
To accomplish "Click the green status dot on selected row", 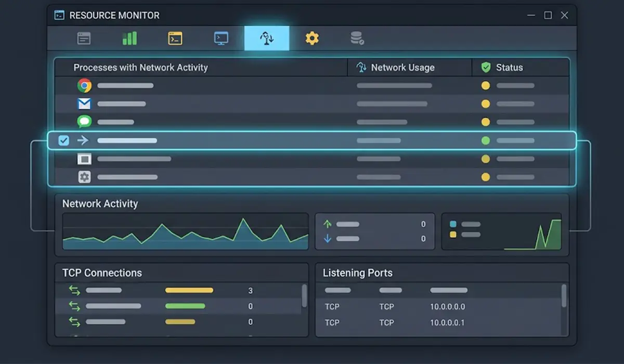I will point(486,140).
